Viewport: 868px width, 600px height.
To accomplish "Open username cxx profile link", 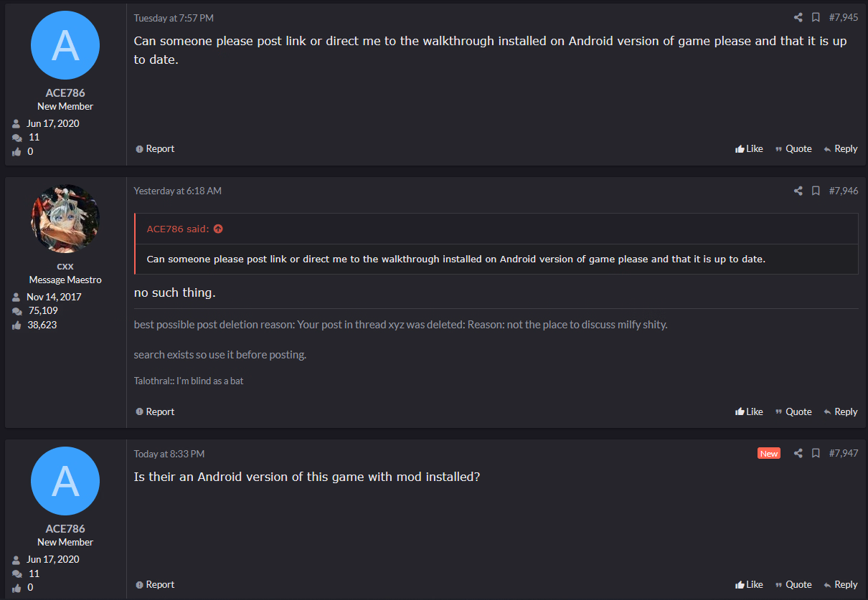I will click(x=65, y=266).
